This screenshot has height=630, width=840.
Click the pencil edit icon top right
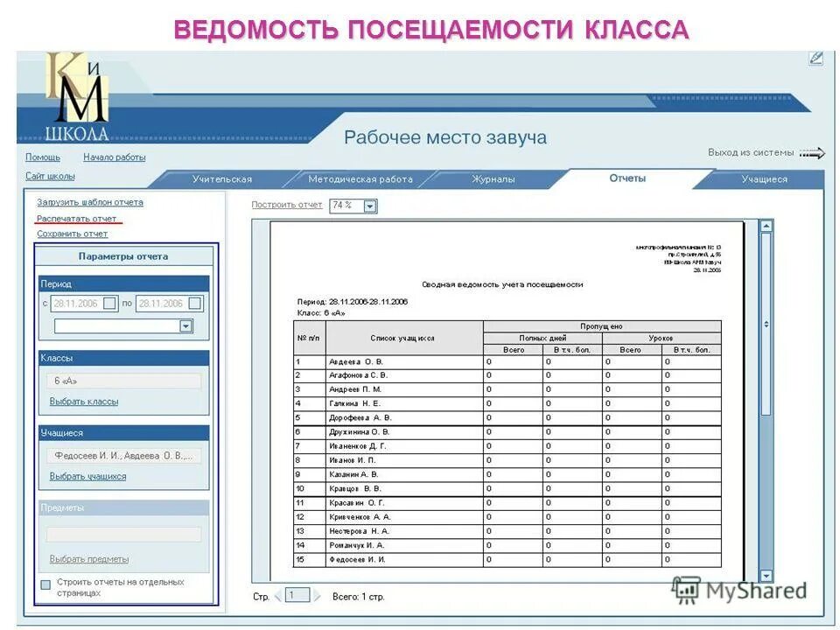click(x=814, y=58)
